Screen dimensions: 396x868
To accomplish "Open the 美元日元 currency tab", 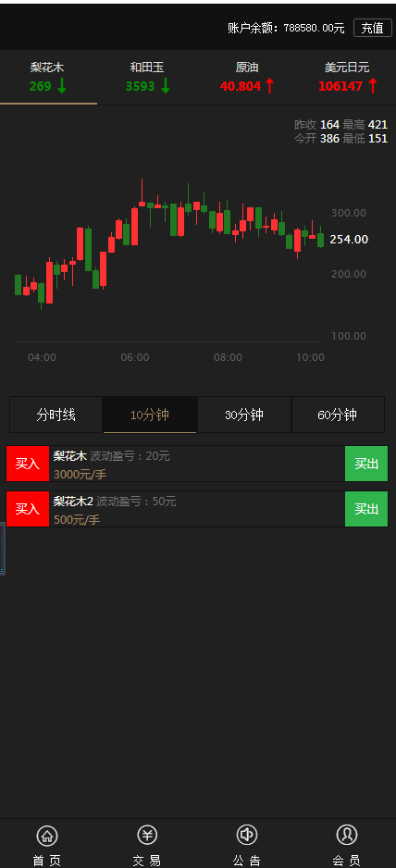I will pos(347,77).
